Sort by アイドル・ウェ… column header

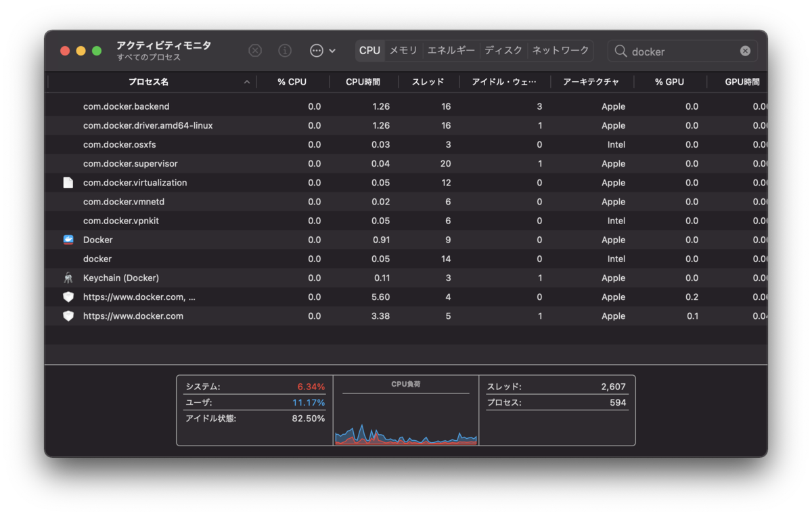coord(504,82)
